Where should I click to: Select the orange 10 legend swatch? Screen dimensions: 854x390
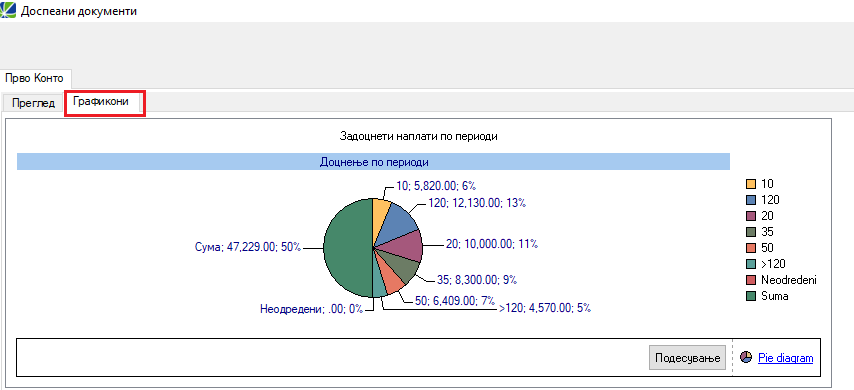click(x=751, y=184)
